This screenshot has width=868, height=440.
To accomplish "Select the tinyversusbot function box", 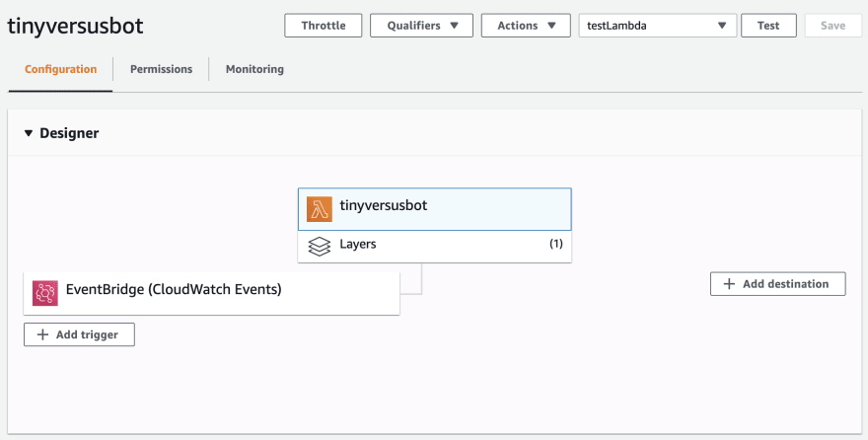I will (435, 209).
